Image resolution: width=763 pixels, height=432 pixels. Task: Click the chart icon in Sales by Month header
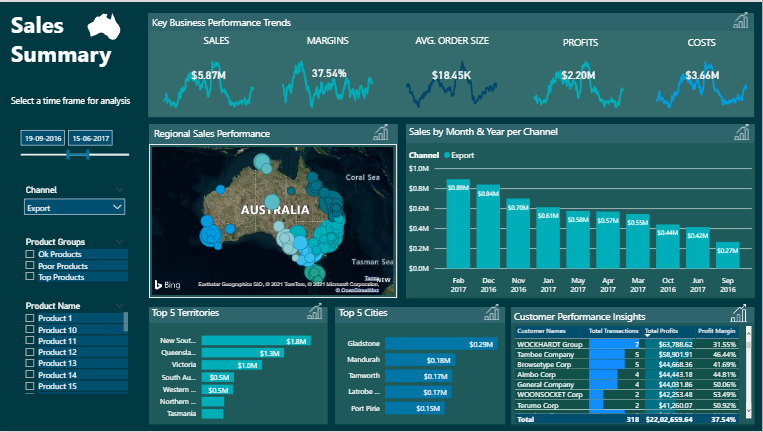[741, 133]
